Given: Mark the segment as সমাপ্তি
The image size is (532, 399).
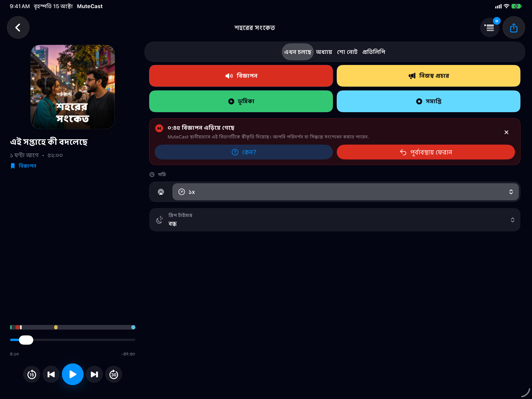Looking at the screenshot, I should (x=428, y=101).
